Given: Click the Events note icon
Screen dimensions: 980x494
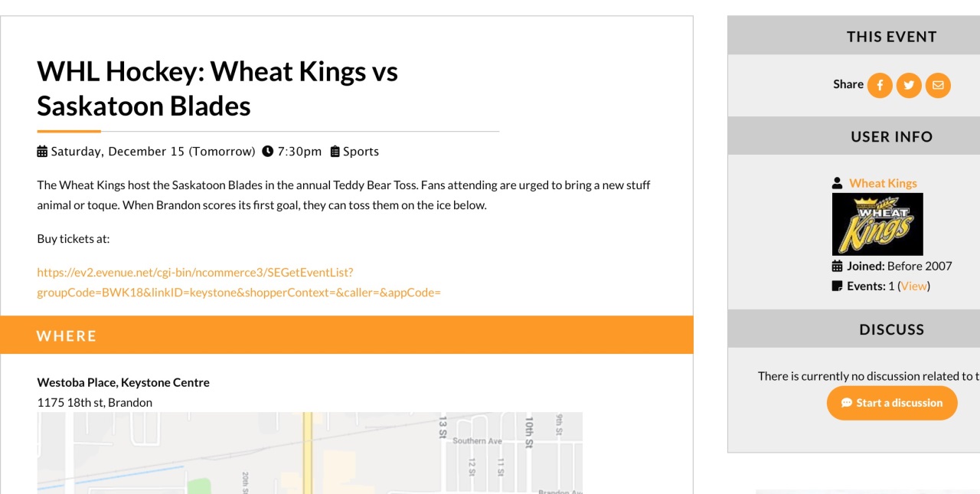Looking at the screenshot, I should click(x=838, y=286).
